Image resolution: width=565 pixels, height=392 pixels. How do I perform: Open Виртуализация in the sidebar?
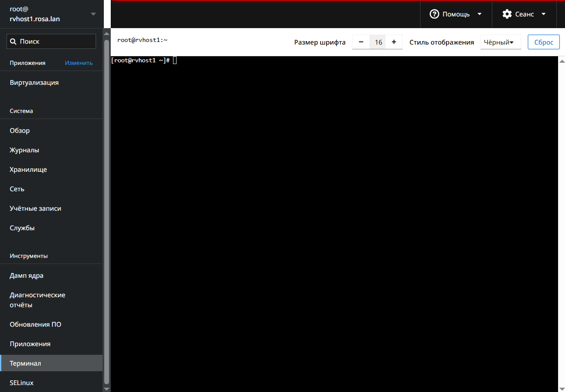34,83
